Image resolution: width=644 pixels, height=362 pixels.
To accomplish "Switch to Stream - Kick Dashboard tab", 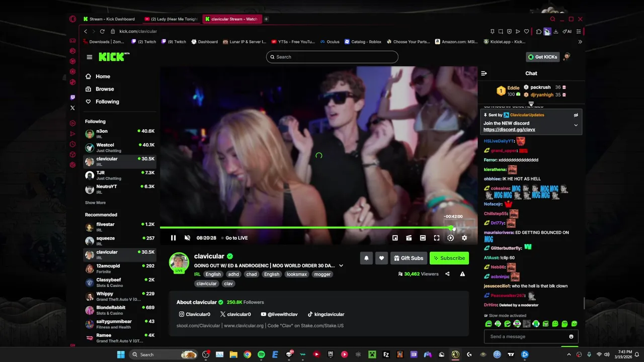I will [x=109, y=19].
